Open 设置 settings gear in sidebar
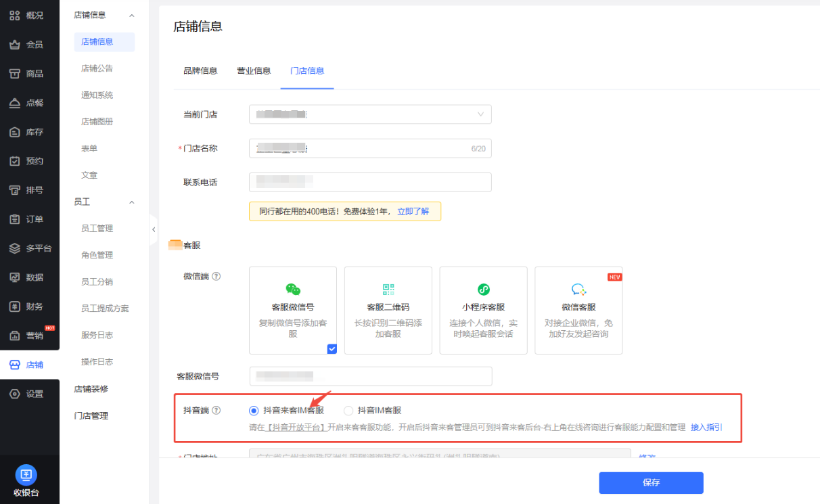This screenshot has width=820, height=504. [15, 394]
